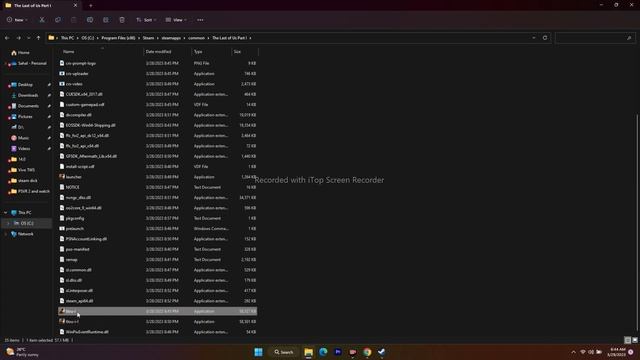Expand chevron after steamapps in breadcrumb
Image resolution: width=640 pixels, height=360 pixels.
185,38
